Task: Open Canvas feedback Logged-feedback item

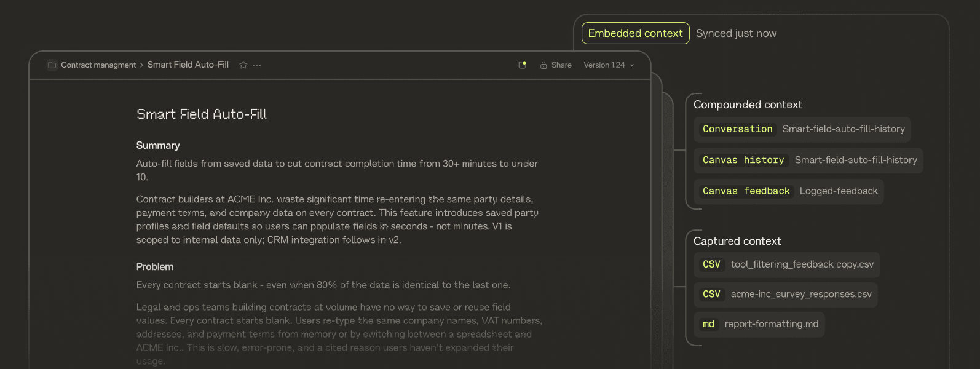Action: pos(789,191)
